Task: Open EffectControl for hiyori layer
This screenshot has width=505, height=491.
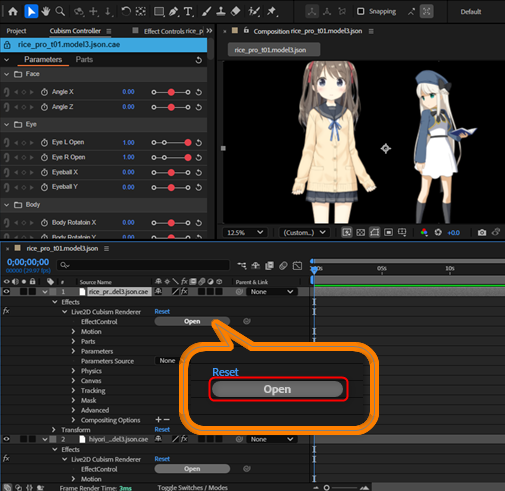Action: click(192, 469)
